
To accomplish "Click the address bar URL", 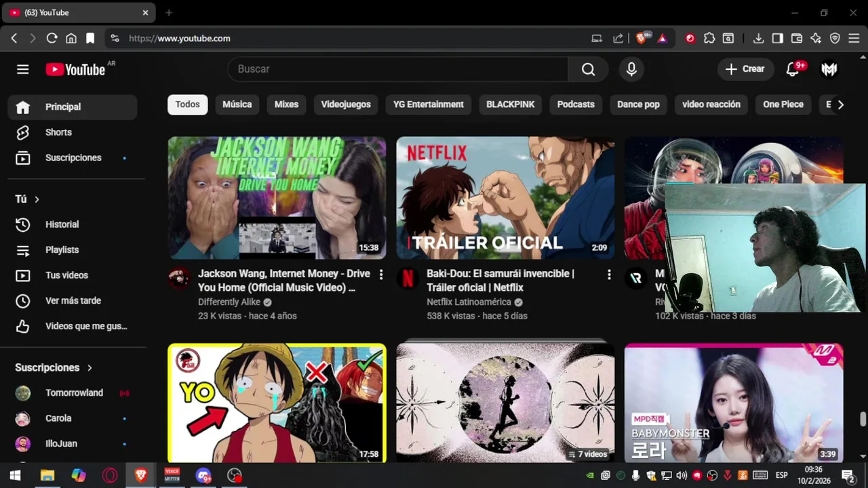I will click(x=180, y=39).
